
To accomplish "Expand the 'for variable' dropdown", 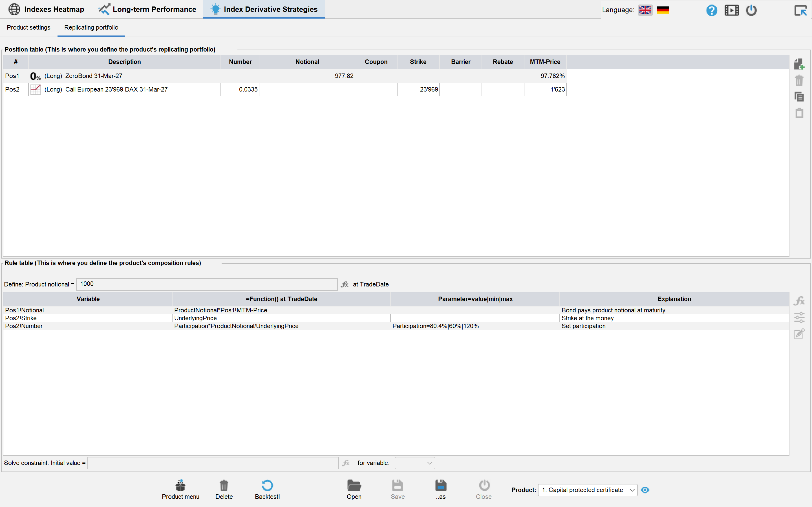I will pos(415,463).
